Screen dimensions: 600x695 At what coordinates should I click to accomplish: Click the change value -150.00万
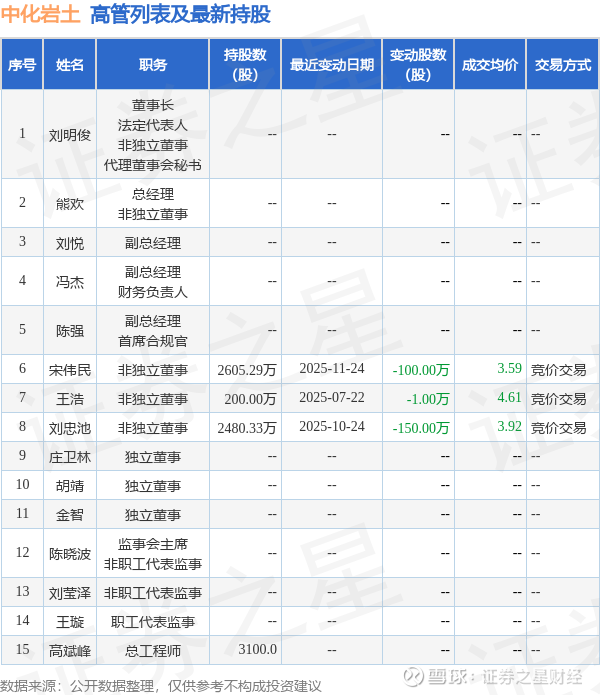pyautogui.click(x=421, y=428)
